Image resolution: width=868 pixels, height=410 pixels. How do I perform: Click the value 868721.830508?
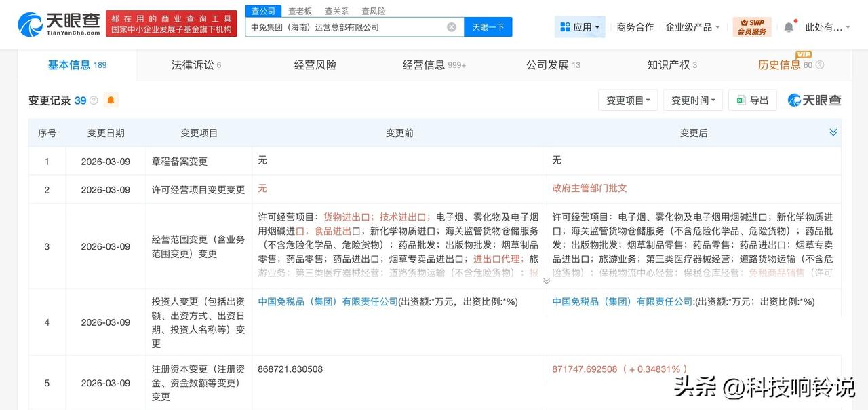click(x=290, y=369)
